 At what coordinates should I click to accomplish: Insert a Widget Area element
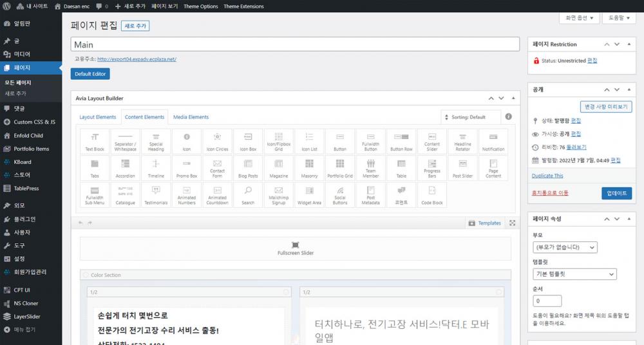point(309,195)
